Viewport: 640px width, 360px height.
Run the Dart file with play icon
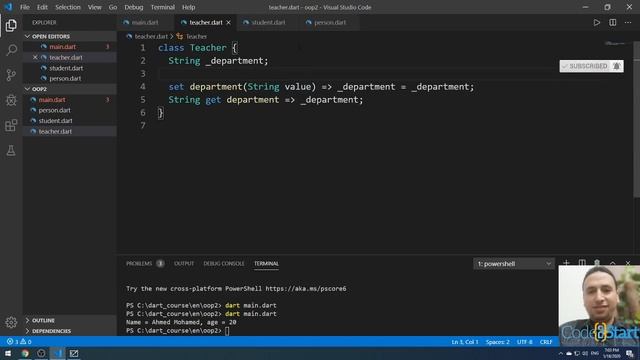point(596,22)
